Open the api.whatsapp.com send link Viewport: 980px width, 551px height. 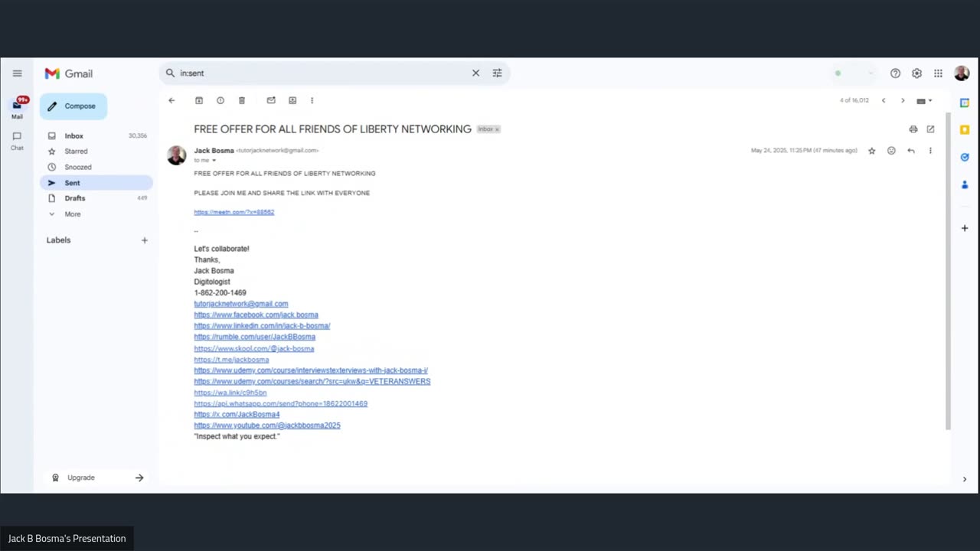point(281,403)
